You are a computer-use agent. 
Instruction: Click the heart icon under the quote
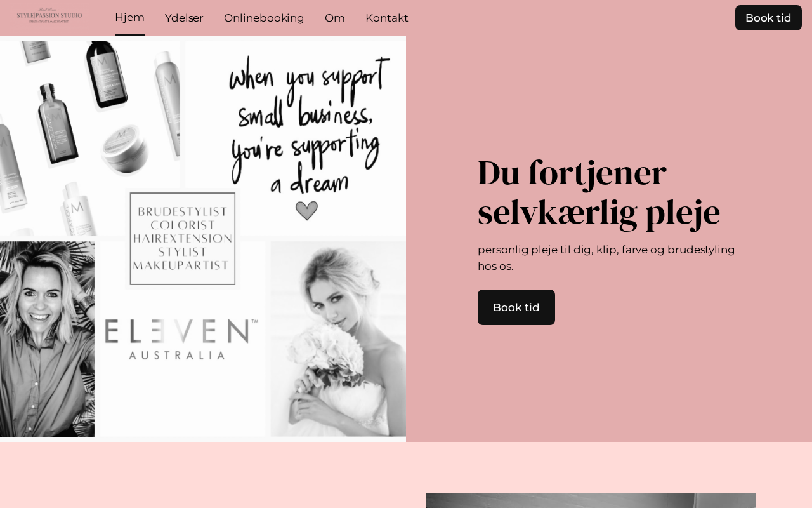tap(306, 210)
